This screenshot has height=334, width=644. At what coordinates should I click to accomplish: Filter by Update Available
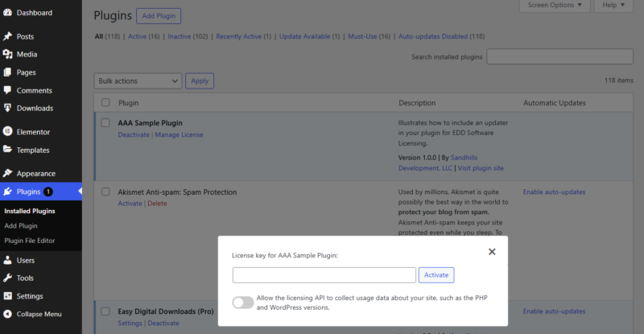[x=305, y=36]
